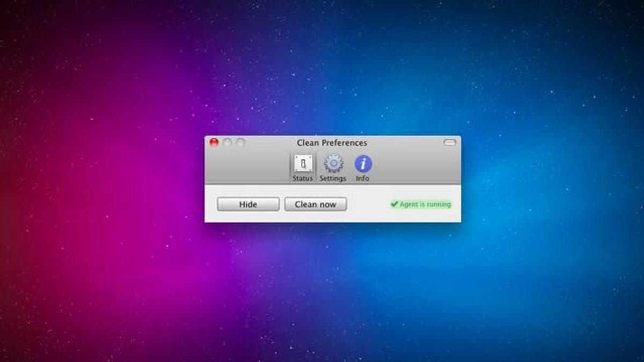This screenshot has height=362, width=644.
Task: Click the greyed-out minimize window button
Action: [x=228, y=143]
